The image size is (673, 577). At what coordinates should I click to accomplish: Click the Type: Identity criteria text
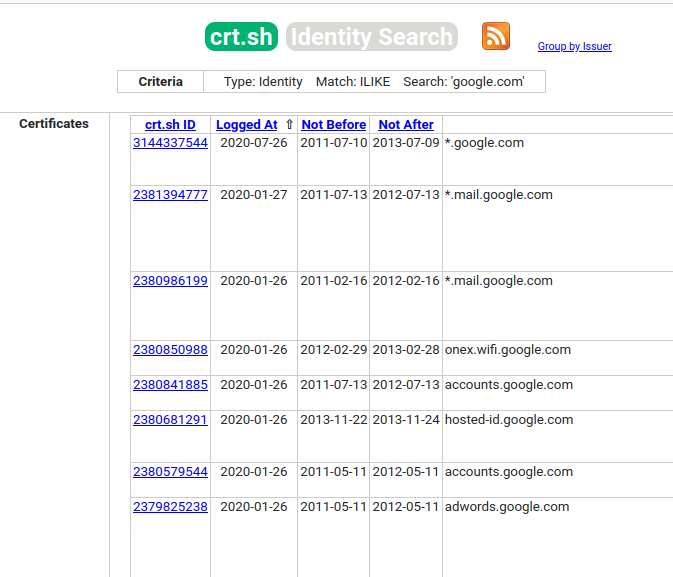pos(263,82)
